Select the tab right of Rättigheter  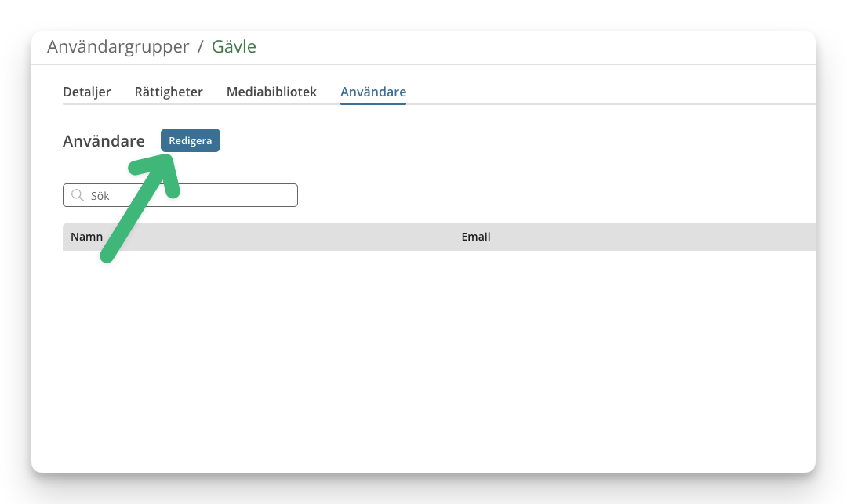[x=271, y=92]
